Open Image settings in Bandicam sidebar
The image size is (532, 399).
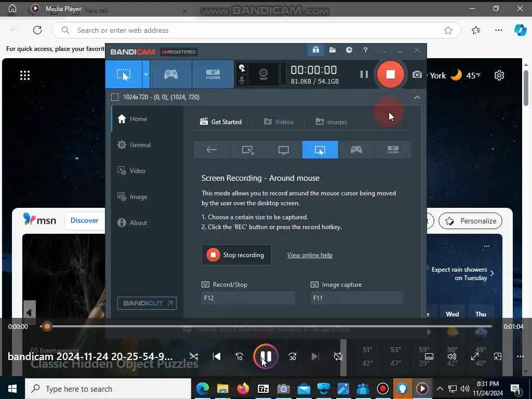pos(132,197)
